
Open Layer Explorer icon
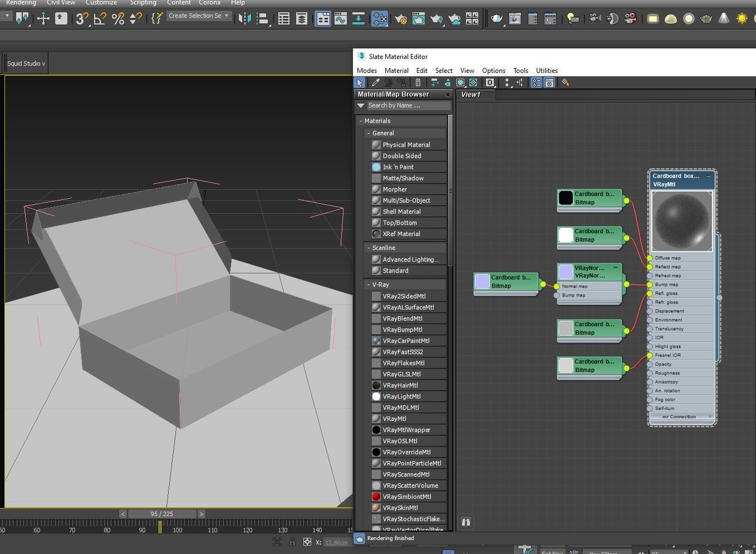click(302, 18)
